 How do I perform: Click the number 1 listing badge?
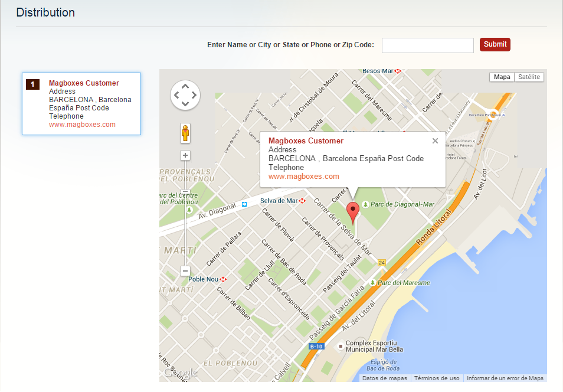click(x=32, y=84)
